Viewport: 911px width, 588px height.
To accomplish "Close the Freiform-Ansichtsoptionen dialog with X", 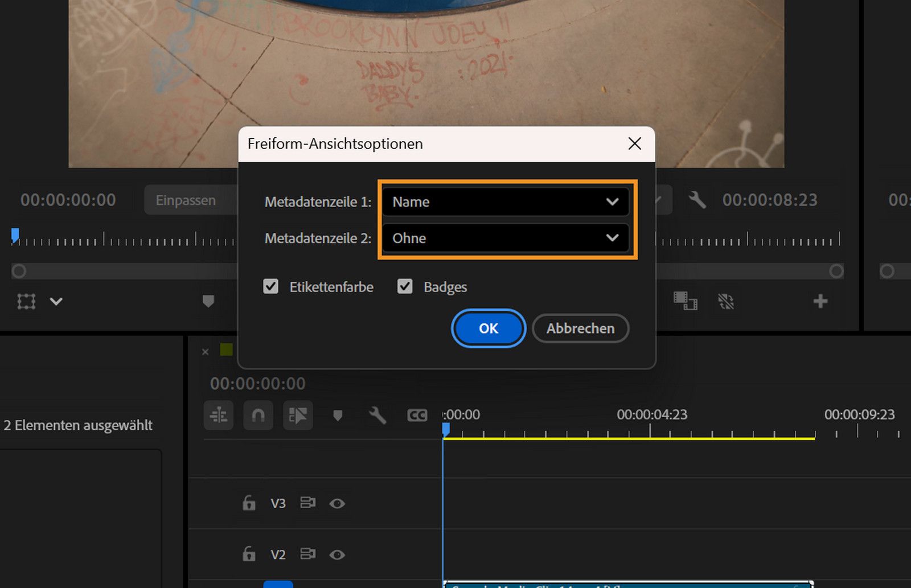I will [635, 143].
